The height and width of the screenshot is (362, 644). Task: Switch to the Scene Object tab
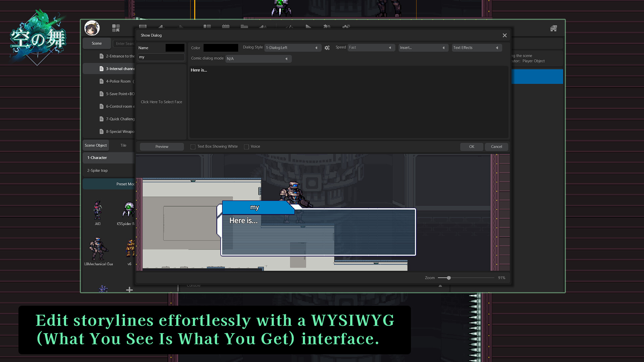[96, 145]
